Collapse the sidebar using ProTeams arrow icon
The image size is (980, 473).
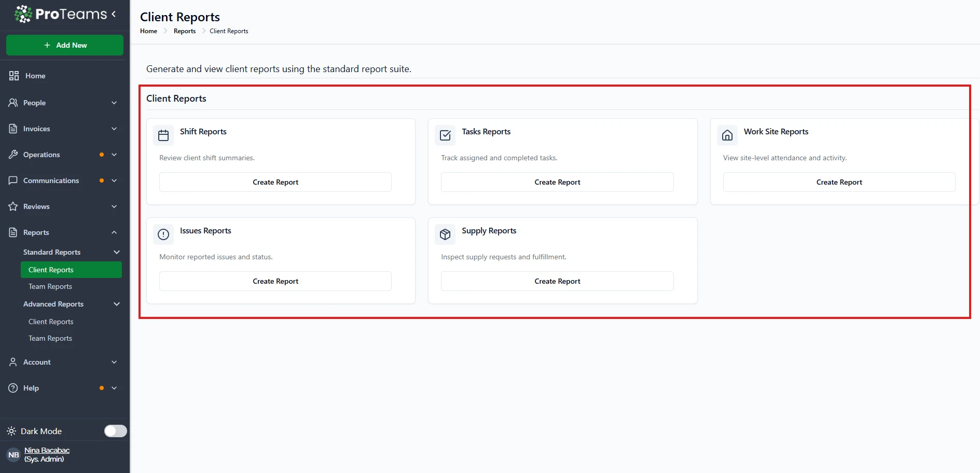(114, 14)
